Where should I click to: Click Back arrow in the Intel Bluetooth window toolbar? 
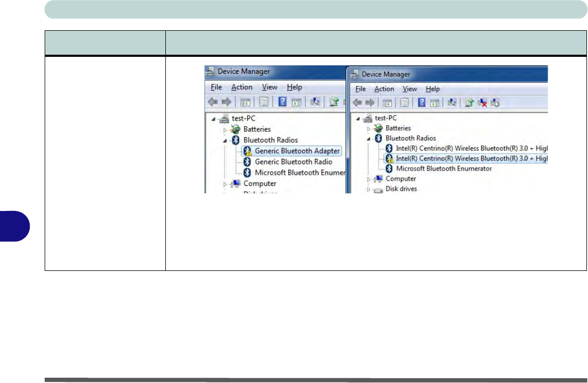(x=358, y=103)
